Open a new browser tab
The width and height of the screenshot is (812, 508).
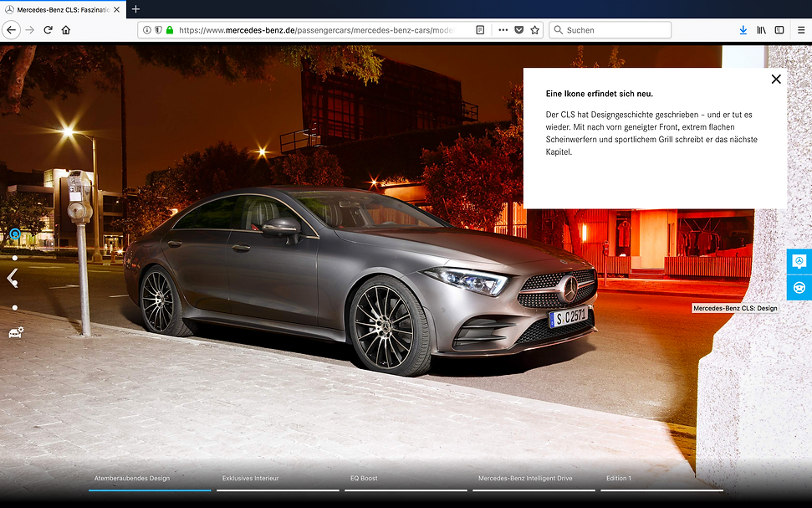click(135, 9)
